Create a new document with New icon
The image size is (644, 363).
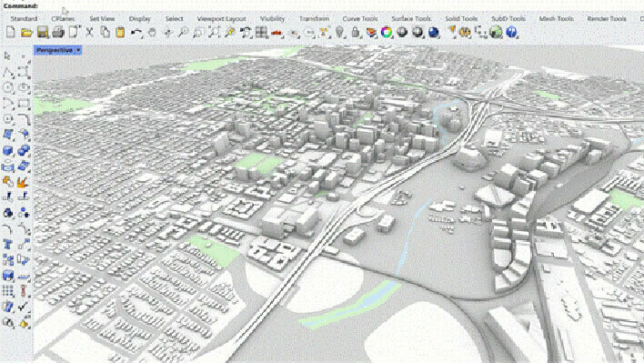click(11, 32)
